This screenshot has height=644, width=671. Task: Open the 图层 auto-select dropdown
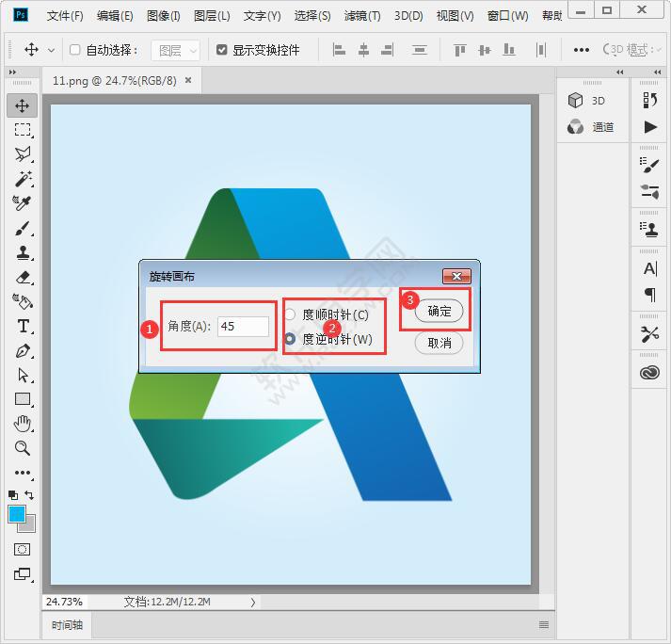[x=176, y=51]
